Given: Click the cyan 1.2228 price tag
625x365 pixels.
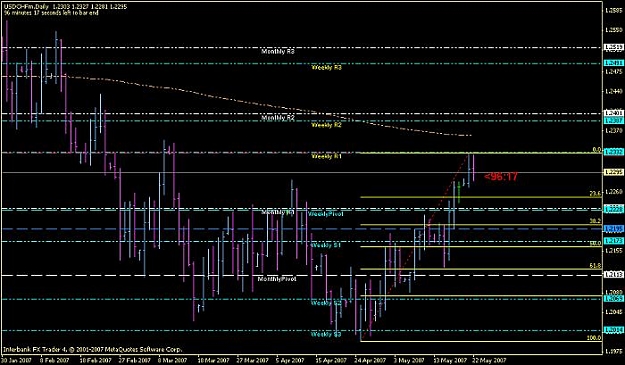Looking at the screenshot, I should point(613,209).
